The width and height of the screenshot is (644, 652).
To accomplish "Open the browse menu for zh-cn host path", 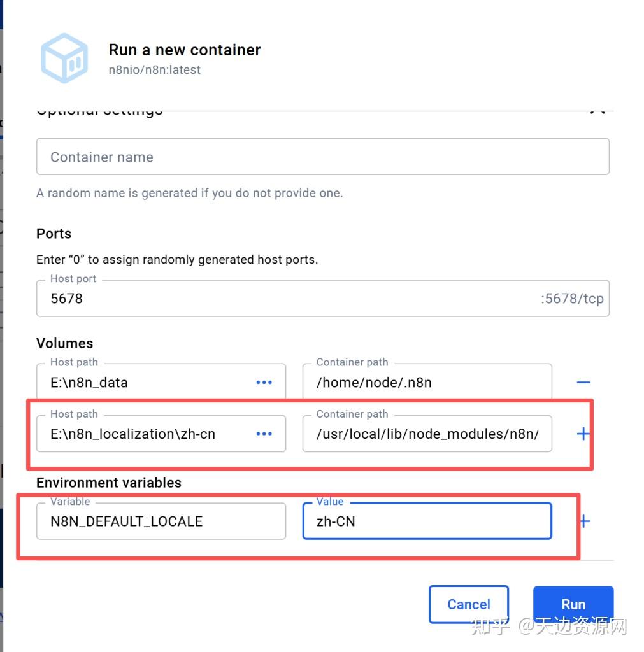I will click(x=264, y=434).
